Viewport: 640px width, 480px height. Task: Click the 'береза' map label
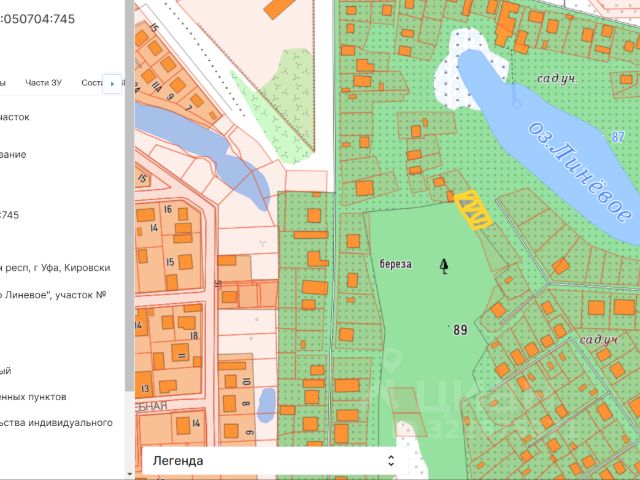tap(396, 264)
